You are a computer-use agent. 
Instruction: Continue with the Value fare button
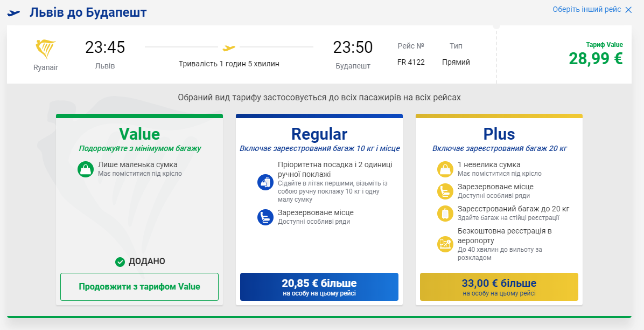click(139, 287)
